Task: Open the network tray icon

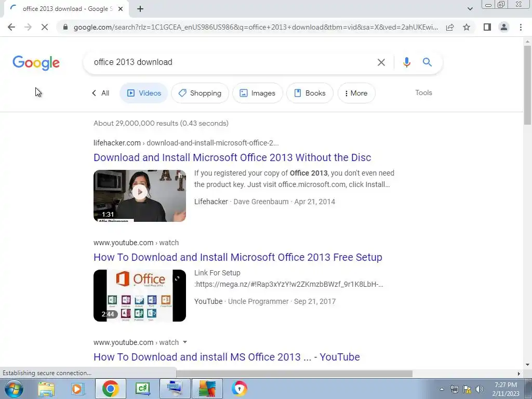Action: pyautogui.click(x=454, y=389)
